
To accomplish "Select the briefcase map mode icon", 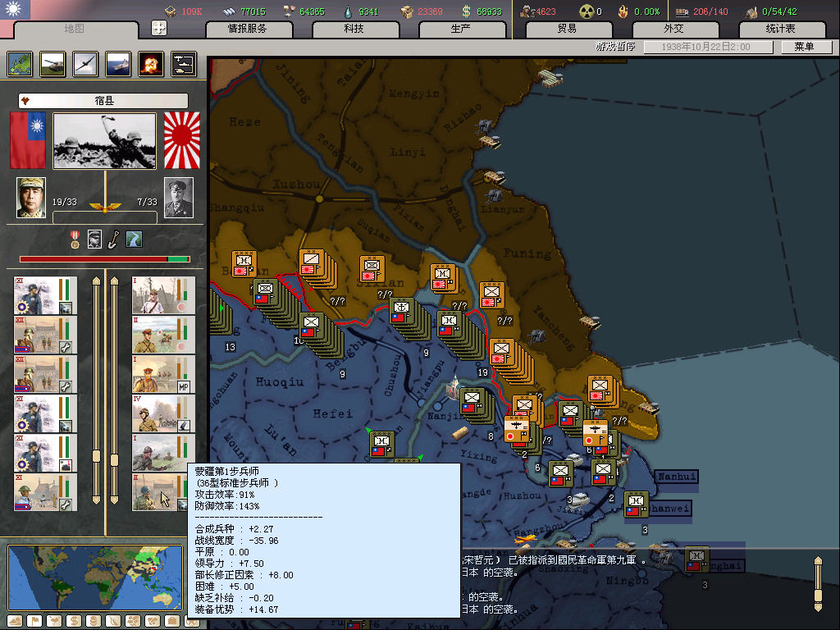I will 172,622.
